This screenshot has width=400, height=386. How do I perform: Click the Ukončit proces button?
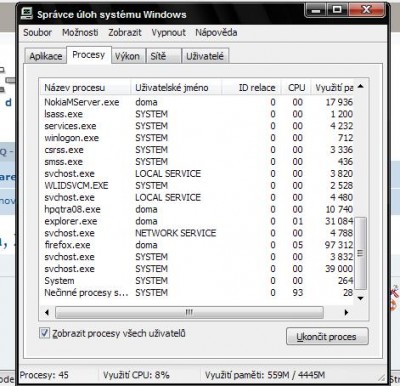[x=327, y=336]
